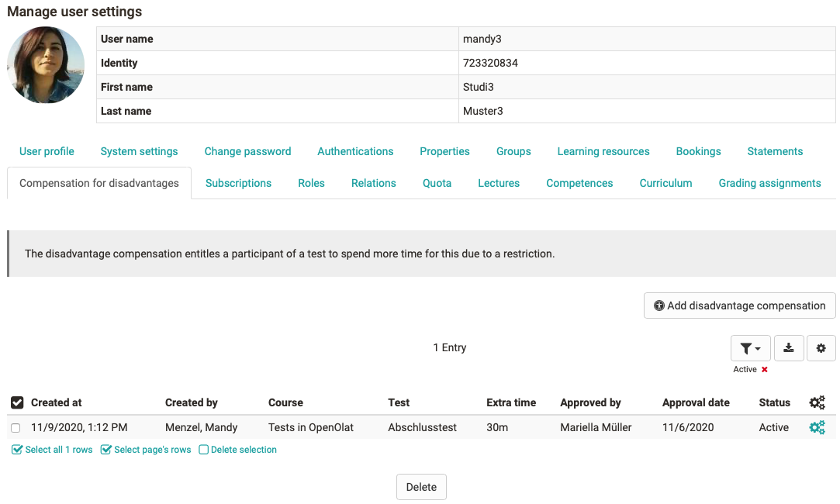Open the Competences tab
The image size is (840, 504).
579,183
